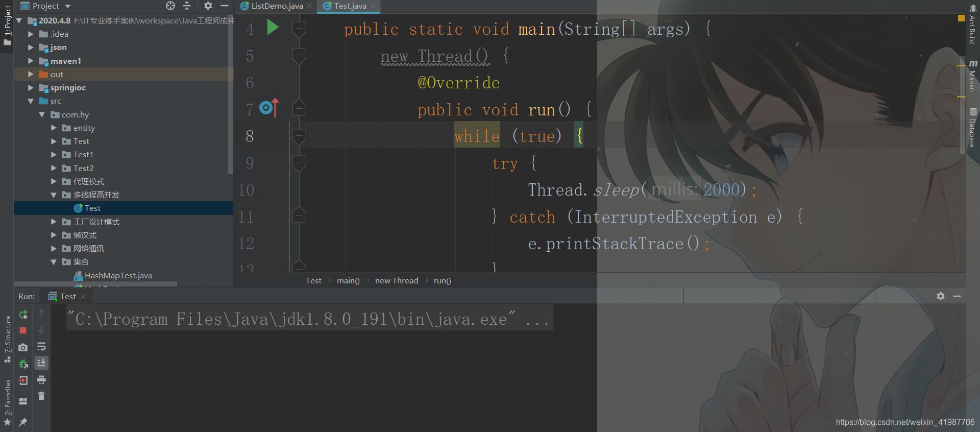The image size is (980, 432).
Task: Fold the while block on line 8
Action: pos(299,136)
